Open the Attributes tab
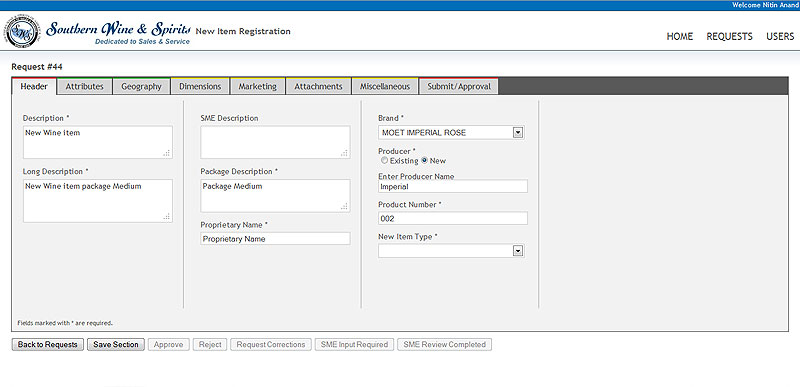The width and height of the screenshot is (800, 387). pyautogui.click(x=85, y=87)
